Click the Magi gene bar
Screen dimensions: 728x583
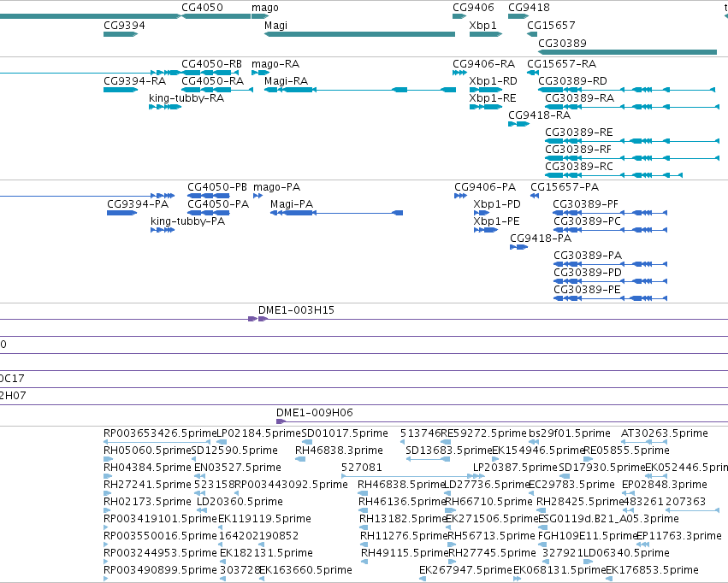tap(359, 34)
